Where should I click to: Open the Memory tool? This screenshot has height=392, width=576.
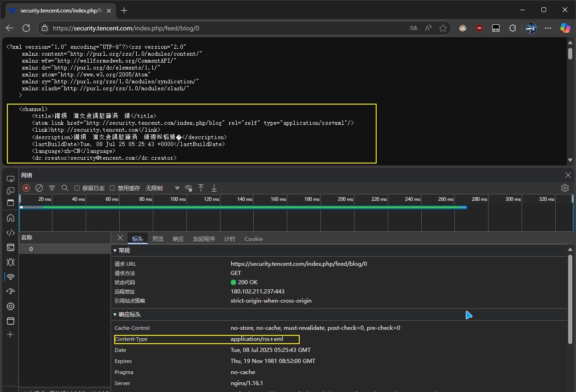11,306
